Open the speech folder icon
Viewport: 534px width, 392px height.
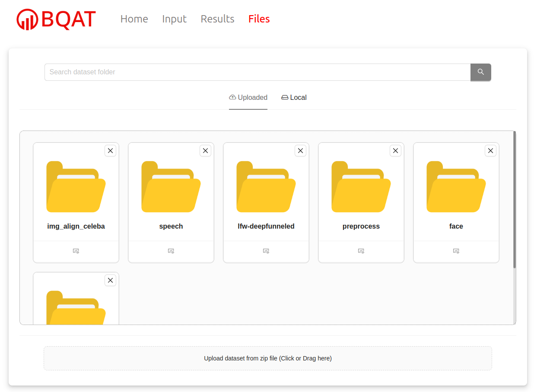coord(171,187)
